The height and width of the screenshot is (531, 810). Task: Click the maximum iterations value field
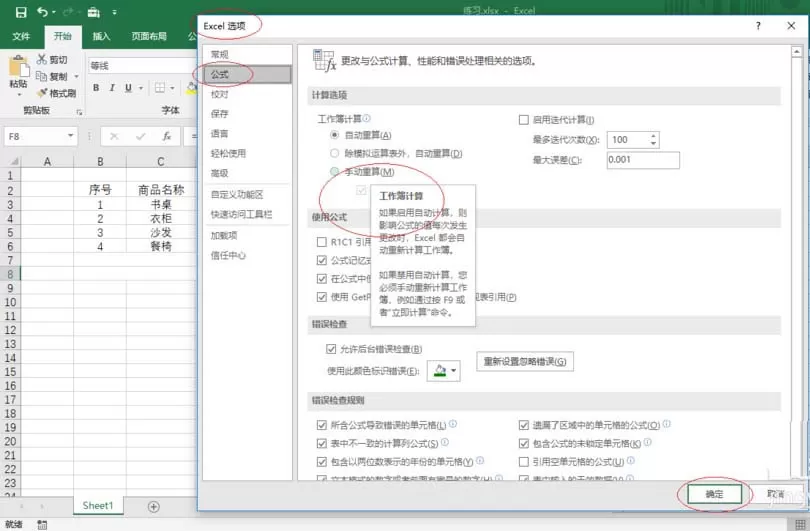[x=628, y=139]
